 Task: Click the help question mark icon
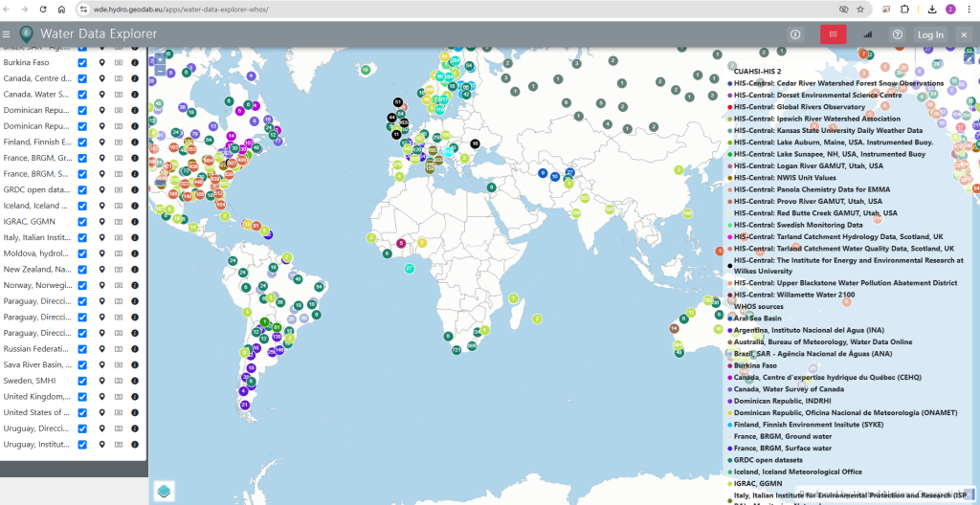[897, 34]
